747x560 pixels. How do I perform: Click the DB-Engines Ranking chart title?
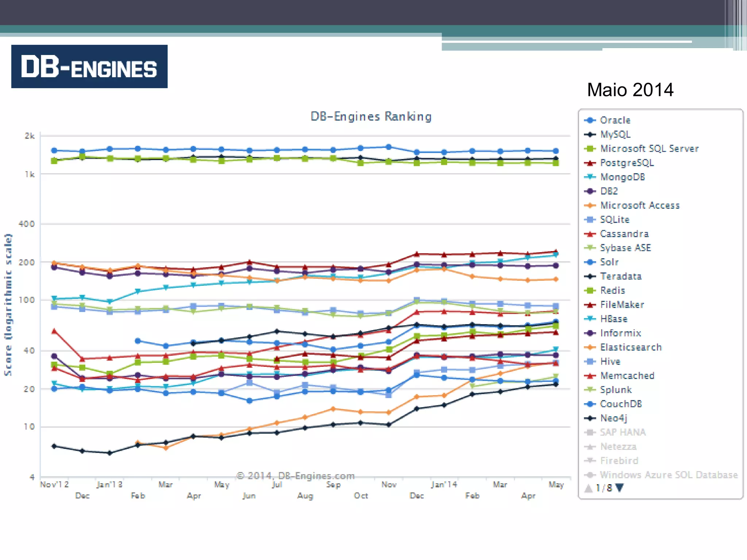click(371, 116)
